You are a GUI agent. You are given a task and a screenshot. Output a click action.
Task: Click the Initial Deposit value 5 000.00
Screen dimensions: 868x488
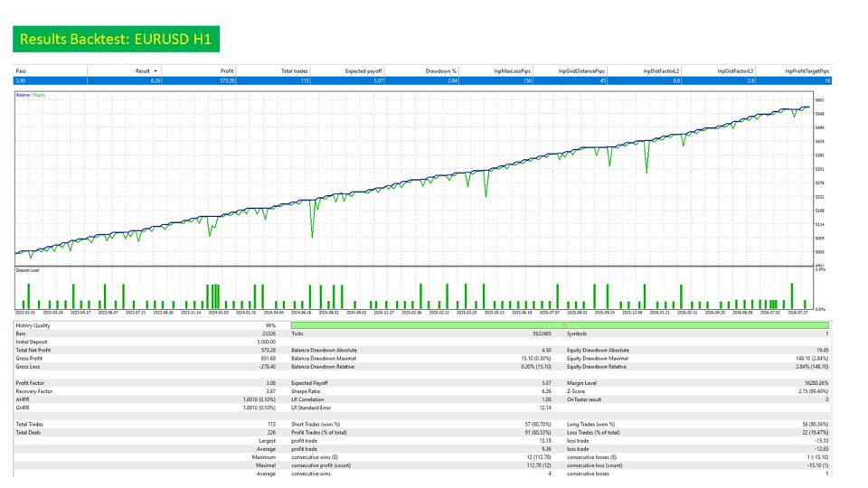pyautogui.click(x=266, y=342)
